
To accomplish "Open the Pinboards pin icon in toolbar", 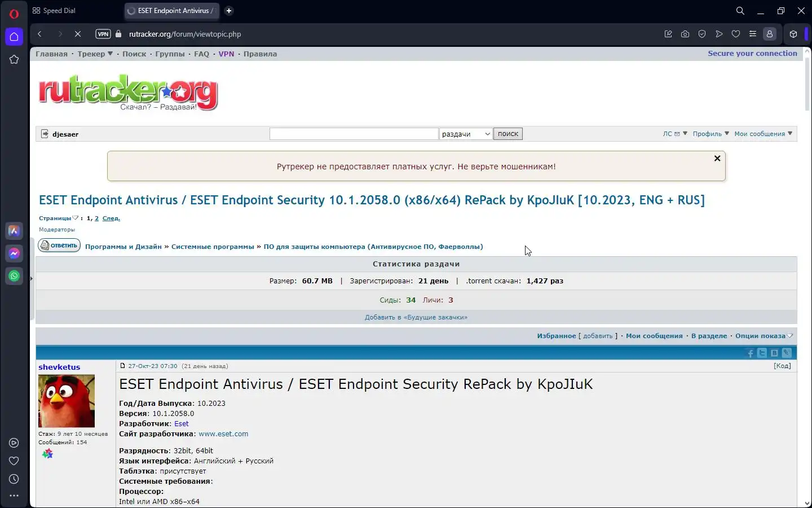I will tap(668, 34).
